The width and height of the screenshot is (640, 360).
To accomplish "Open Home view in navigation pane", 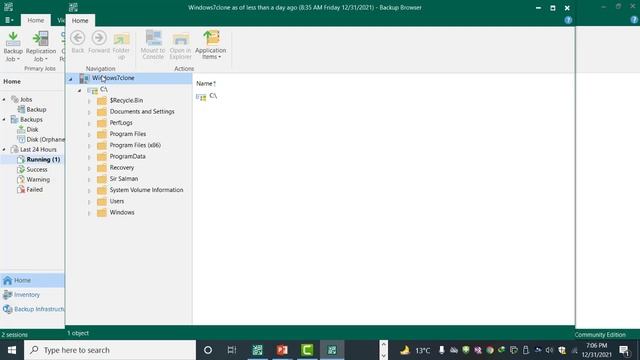I will click(32, 280).
